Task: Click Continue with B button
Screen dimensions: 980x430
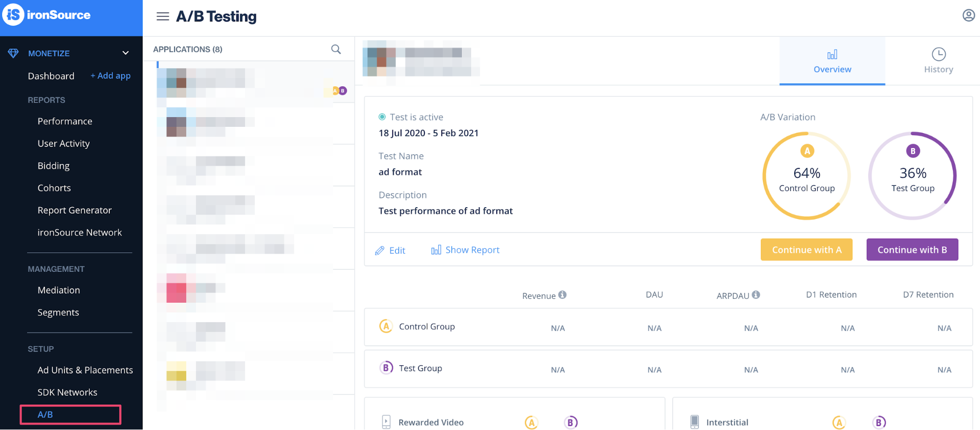Action: tap(912, 250)
